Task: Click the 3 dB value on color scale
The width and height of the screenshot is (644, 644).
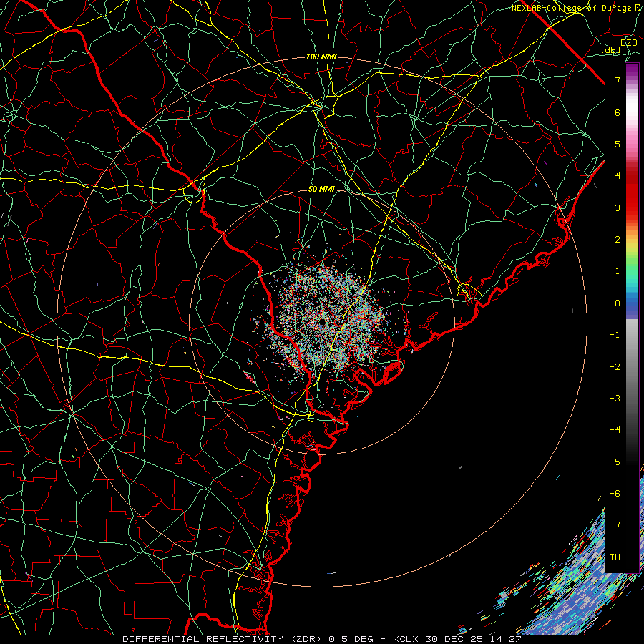Action: (618, 208)
